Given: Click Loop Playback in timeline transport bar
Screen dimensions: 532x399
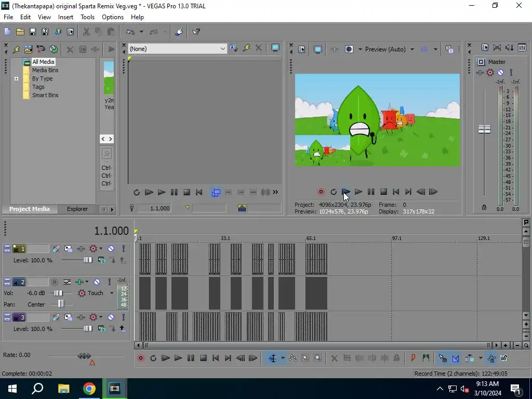Looking at the screenshot, I should tap(153, 358).
